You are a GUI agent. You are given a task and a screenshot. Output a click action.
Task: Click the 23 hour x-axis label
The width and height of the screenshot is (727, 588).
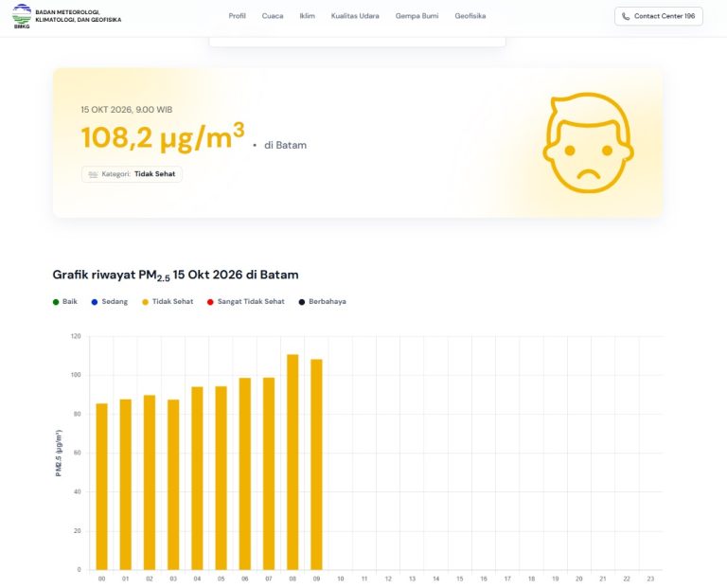pos(650,579)
